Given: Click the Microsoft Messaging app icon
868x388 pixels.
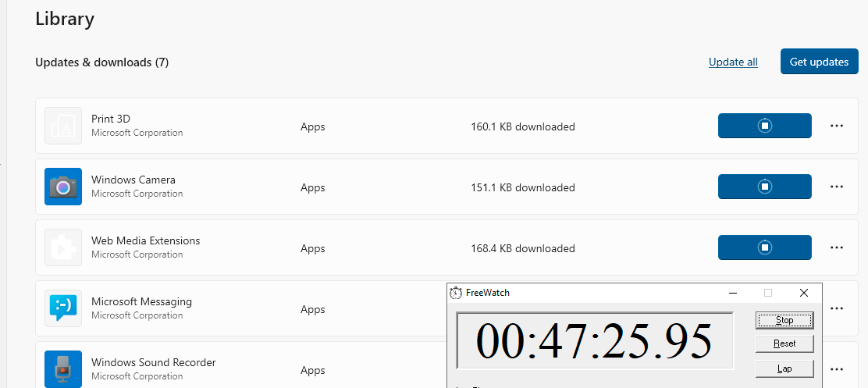Looking at the screenshot, I should tap(63, 308).
